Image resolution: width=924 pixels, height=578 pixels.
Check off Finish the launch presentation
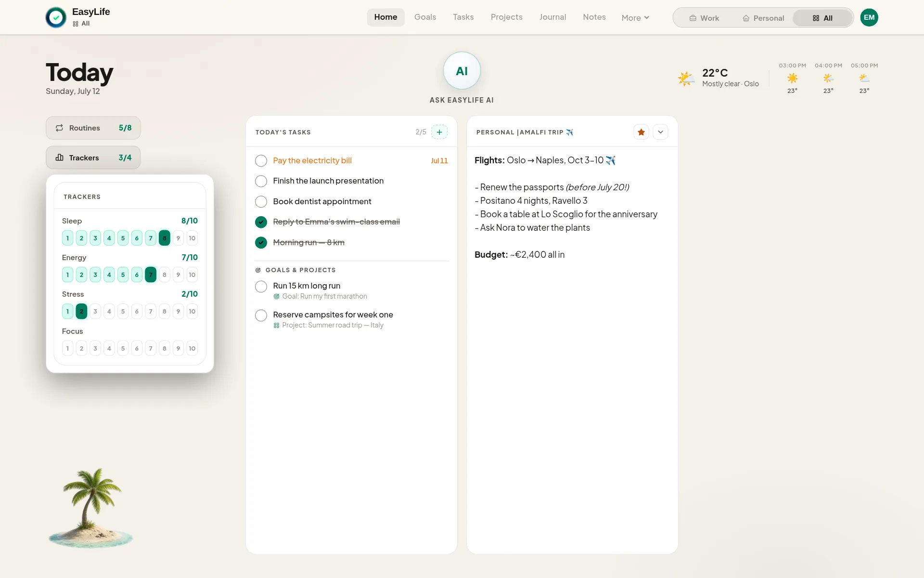261,181
